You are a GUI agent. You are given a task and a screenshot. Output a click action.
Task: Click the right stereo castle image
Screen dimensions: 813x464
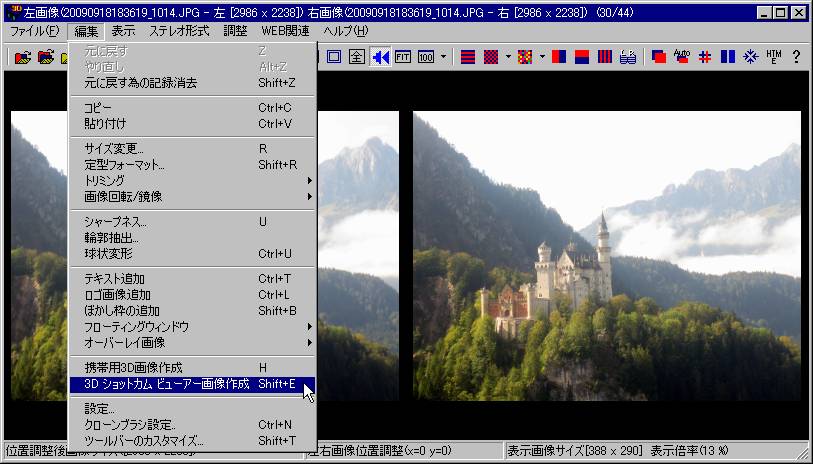coord(607,256)
